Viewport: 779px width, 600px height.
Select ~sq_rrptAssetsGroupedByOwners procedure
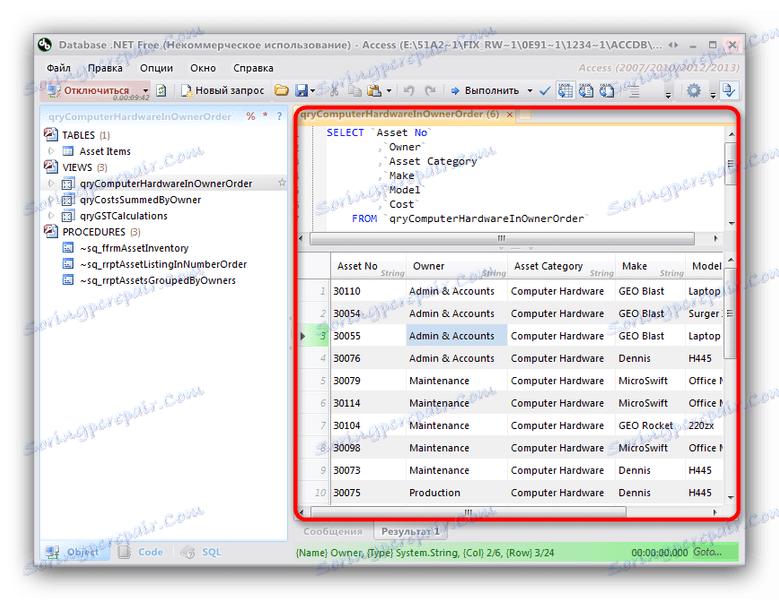coord(158,281)
